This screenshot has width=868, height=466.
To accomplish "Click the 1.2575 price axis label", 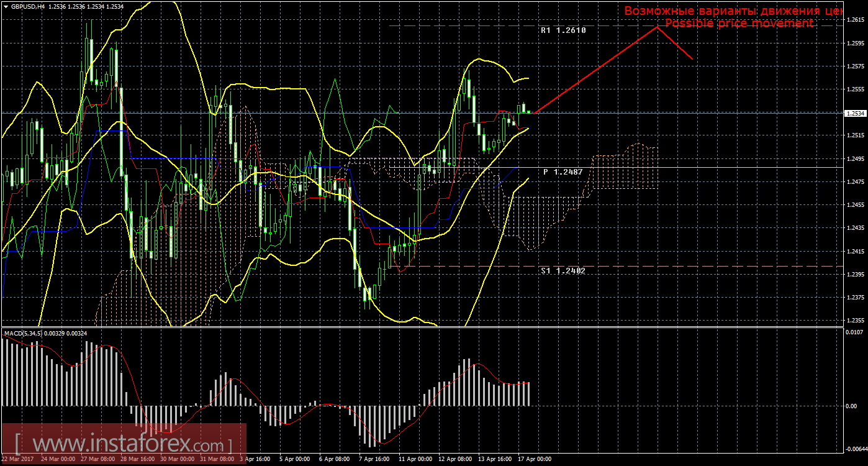I will point(856,66).
